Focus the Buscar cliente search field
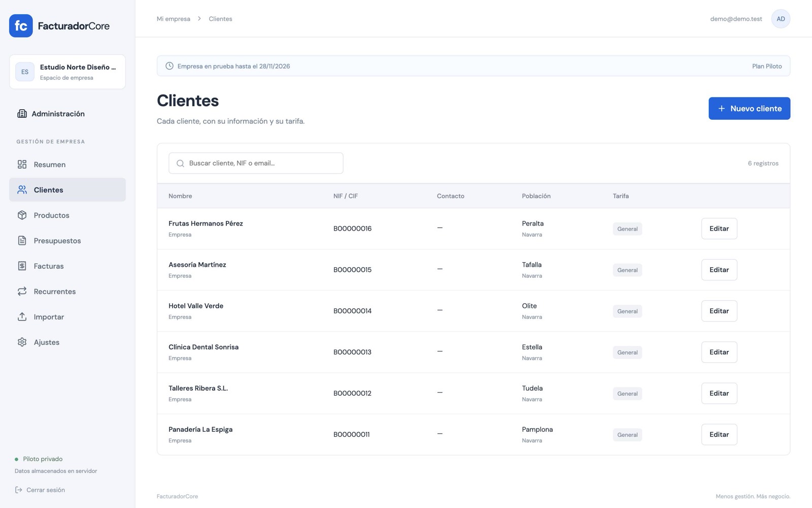The image size is (812, 508). (x=256, y=163)
